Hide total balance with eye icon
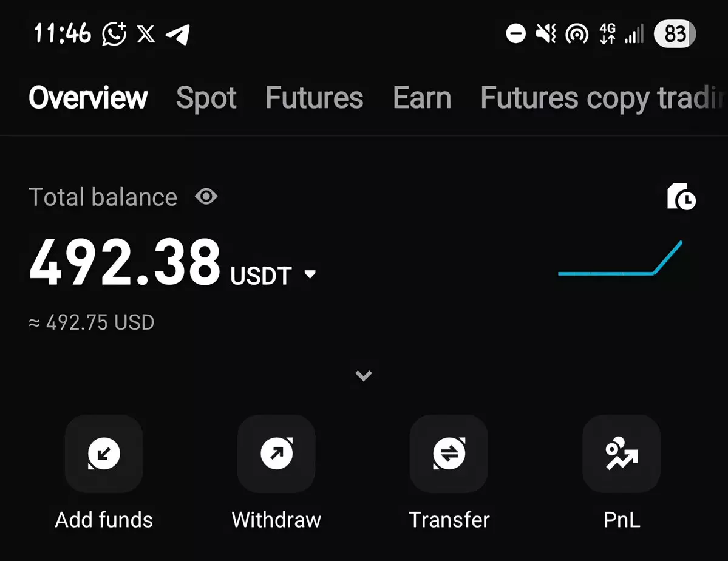The height and width of the screenshot is (561, 728). pyautogui.click(x=206, y=197)
